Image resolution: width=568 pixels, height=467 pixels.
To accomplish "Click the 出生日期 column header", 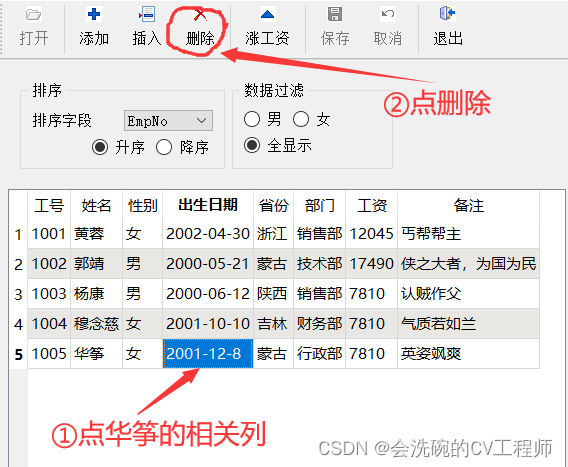I will point(208,205).
